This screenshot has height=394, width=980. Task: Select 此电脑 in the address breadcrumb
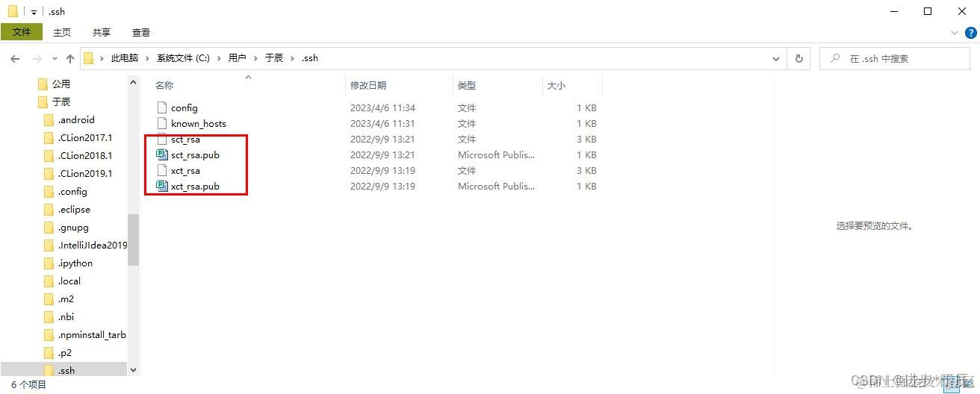pos(125,58)
